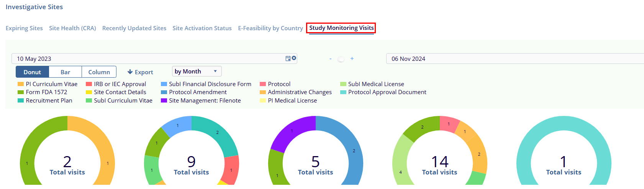Click the Export download arrow icon

[130, 72]
